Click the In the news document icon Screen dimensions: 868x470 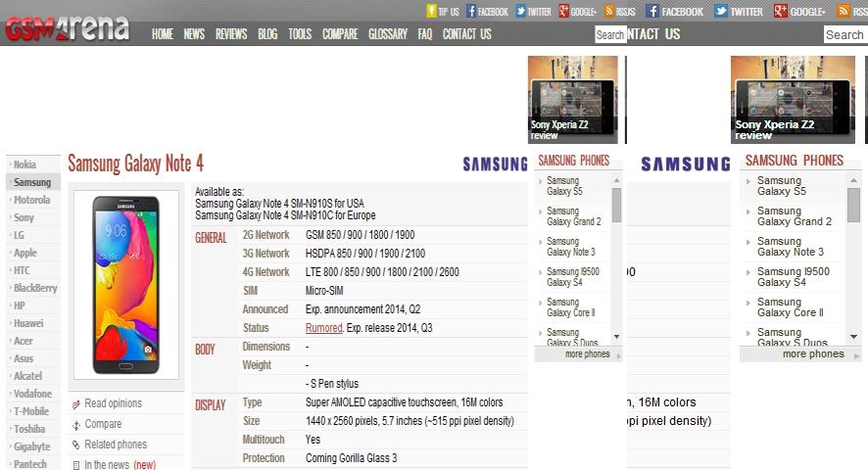[76, 465]
